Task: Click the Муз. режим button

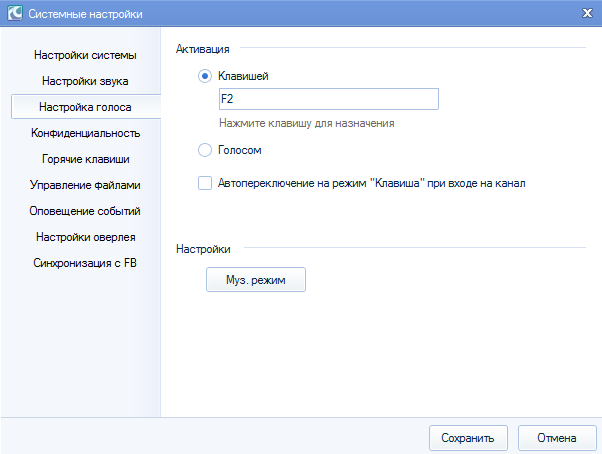Action: coord(256,280)
